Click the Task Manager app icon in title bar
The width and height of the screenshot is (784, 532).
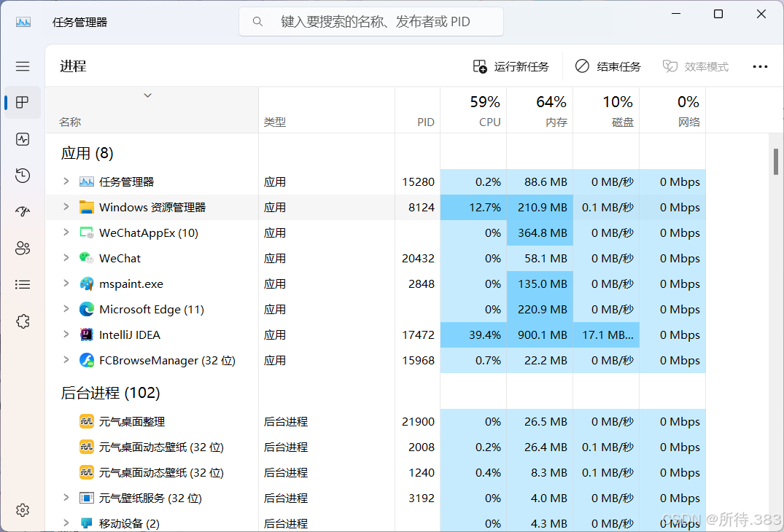tap(23, 22)
